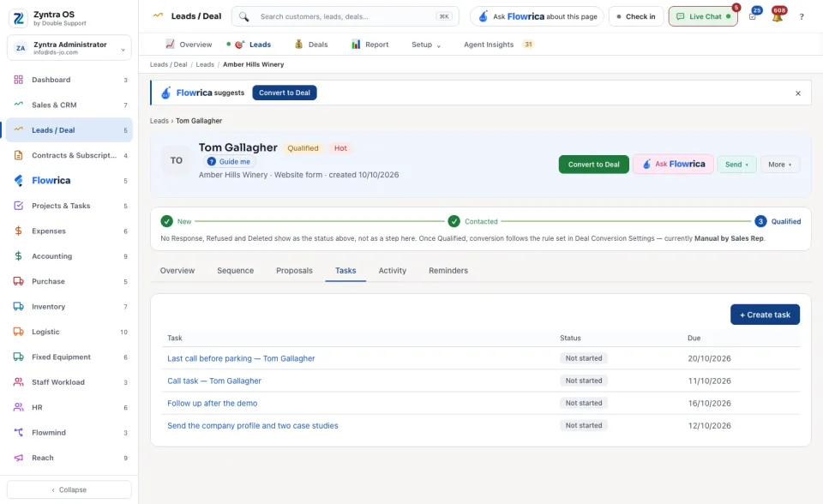Click the Accounting dollar icon
This screenshot has width=823, height=504.
click(x=18, y=256)
